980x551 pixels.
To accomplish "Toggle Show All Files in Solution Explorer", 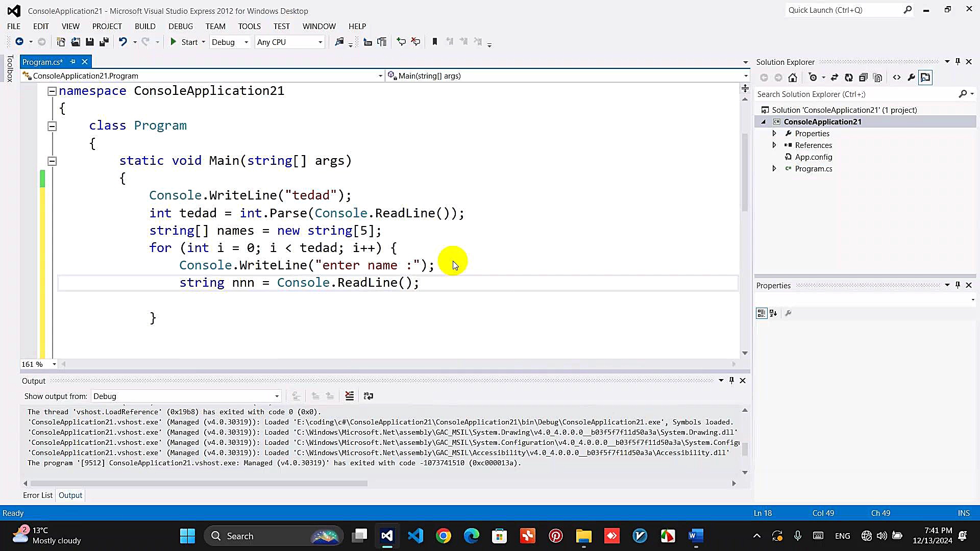I will tap(878, 78).
